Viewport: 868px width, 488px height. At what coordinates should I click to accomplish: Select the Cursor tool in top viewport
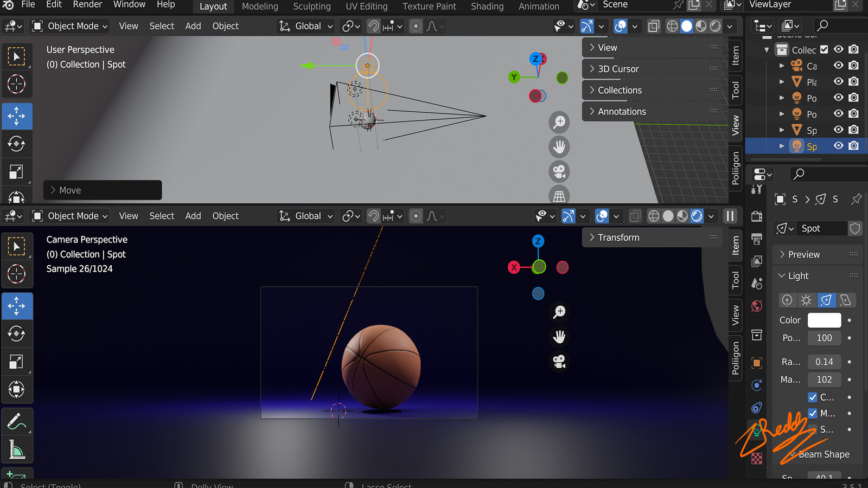[x=16, y=84]
